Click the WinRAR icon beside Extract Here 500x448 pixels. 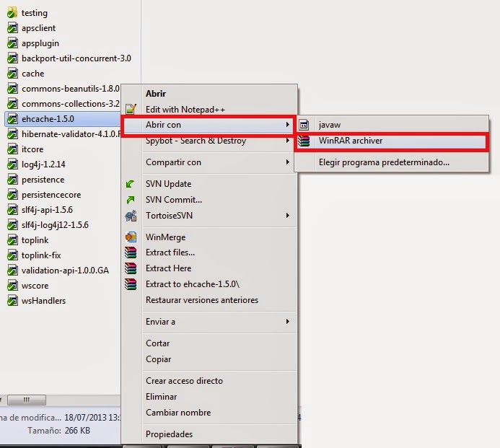pos(131,268)
